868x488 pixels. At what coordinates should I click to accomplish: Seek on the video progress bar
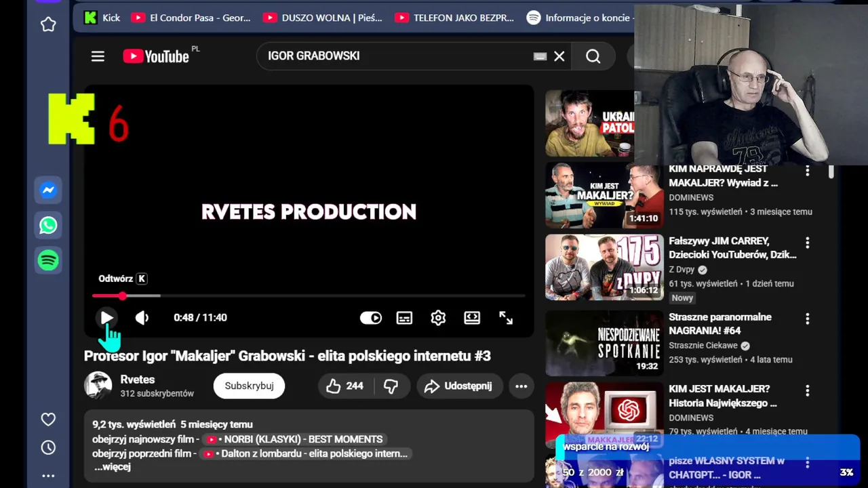309,296
